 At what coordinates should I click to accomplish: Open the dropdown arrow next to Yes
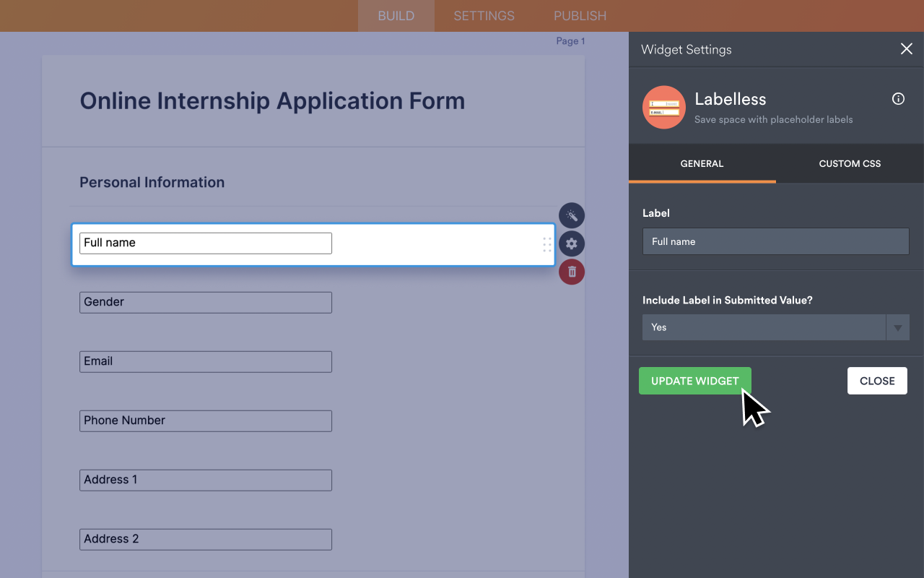(898, 327)
